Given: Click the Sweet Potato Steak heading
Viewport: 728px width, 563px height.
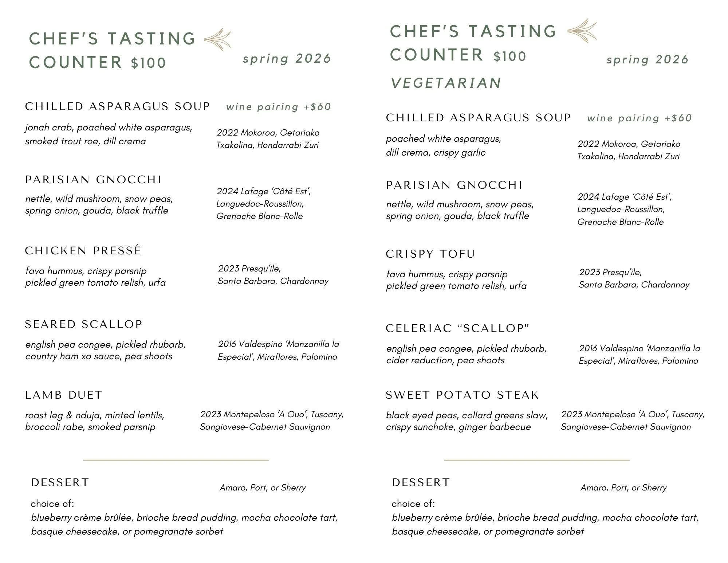Looking at the screenshot, I should pos(462,395).
